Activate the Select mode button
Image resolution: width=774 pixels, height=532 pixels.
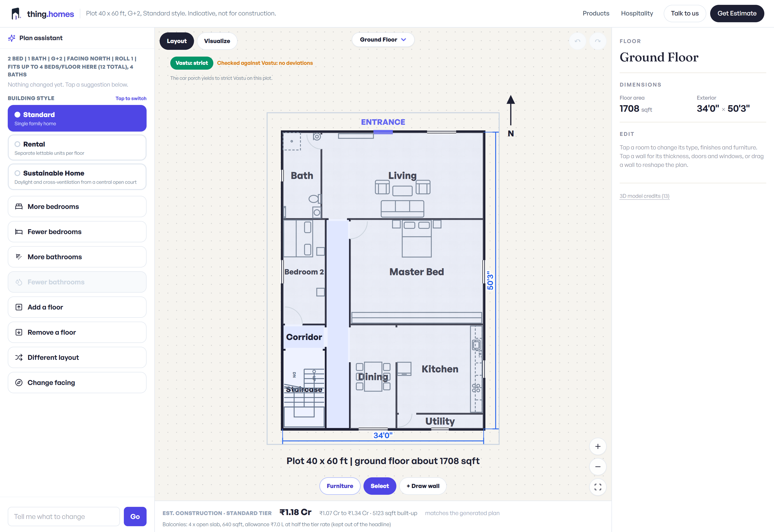380,486
